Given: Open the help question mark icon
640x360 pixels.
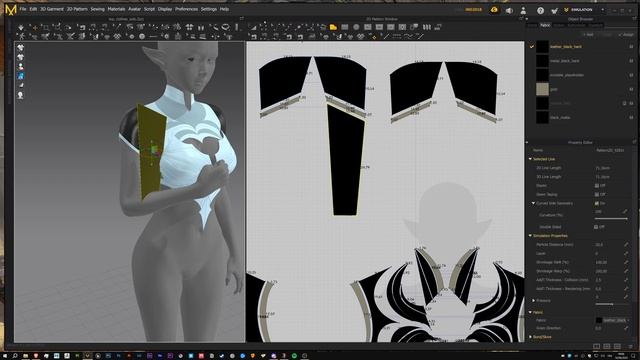Looking at the screenshot, I should click(540, 10).
